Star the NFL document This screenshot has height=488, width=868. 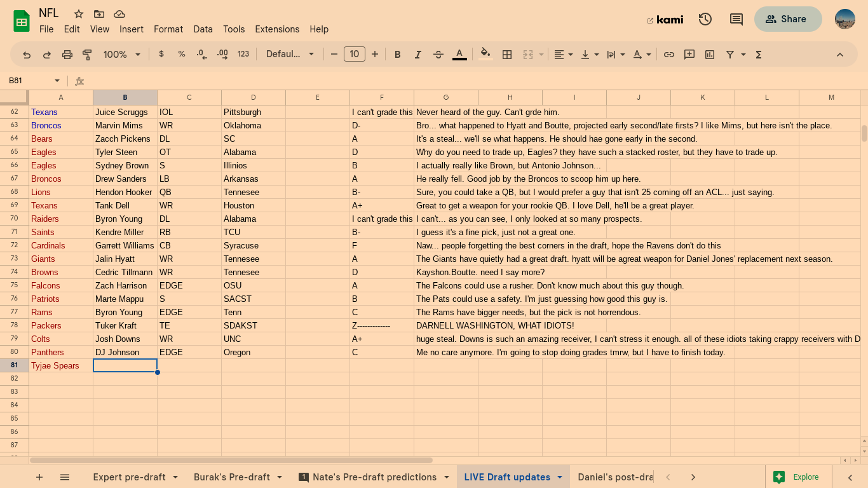pyautogui.click(x=79, y=14)
